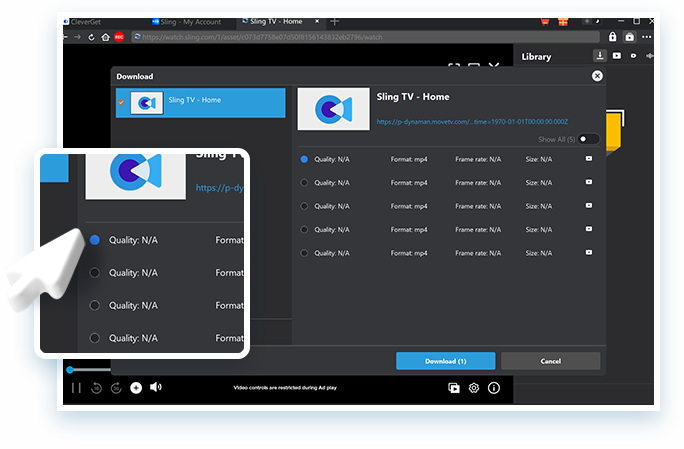Close the Sling TV - Home tab
Viewport: 684px width, 449px height.
[x=317, y=21]
